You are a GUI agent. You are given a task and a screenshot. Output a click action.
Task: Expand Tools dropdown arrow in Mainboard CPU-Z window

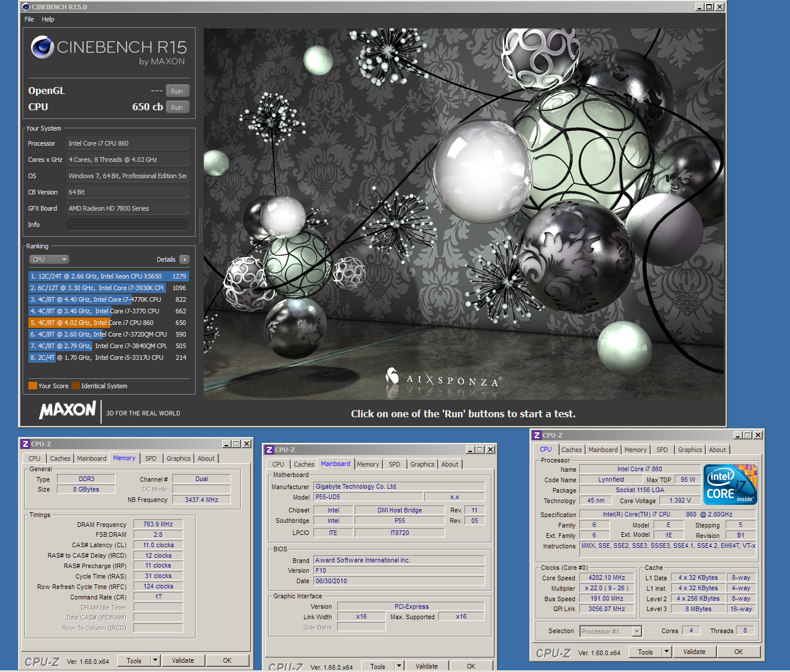[399, 666]
